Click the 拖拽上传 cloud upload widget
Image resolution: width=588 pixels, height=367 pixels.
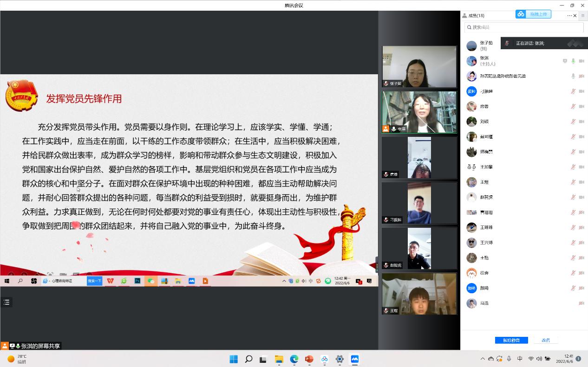point(533,14)
